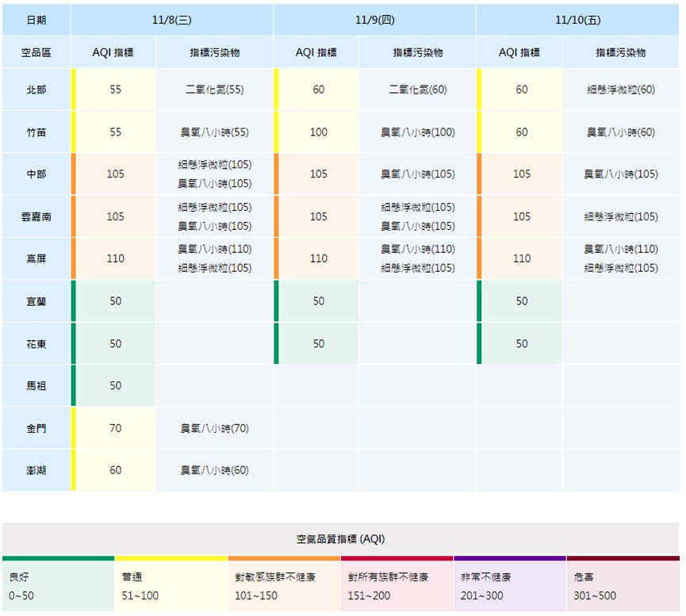Click the purple 非常不健康 legend box

coord(510,583)
